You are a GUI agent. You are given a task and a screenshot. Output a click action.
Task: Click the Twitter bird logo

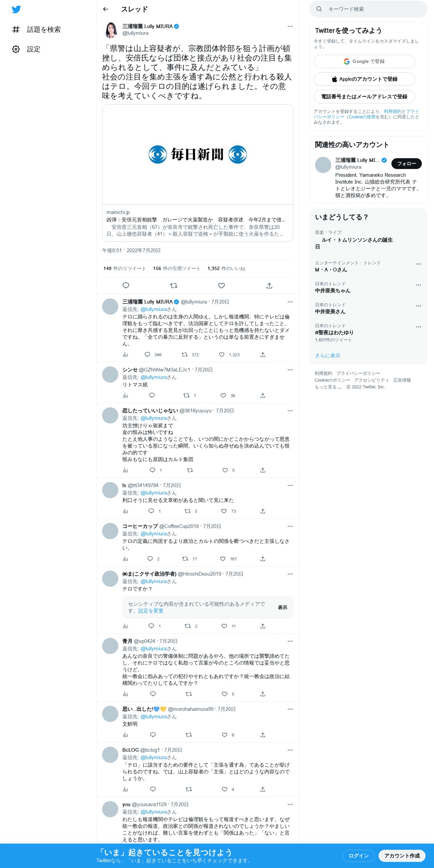coord(16,9)
